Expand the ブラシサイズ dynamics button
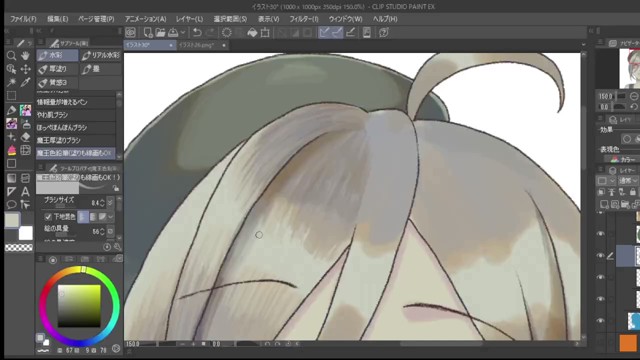The image size is (640, 360). pyautogui.click(x=110, y=202)
